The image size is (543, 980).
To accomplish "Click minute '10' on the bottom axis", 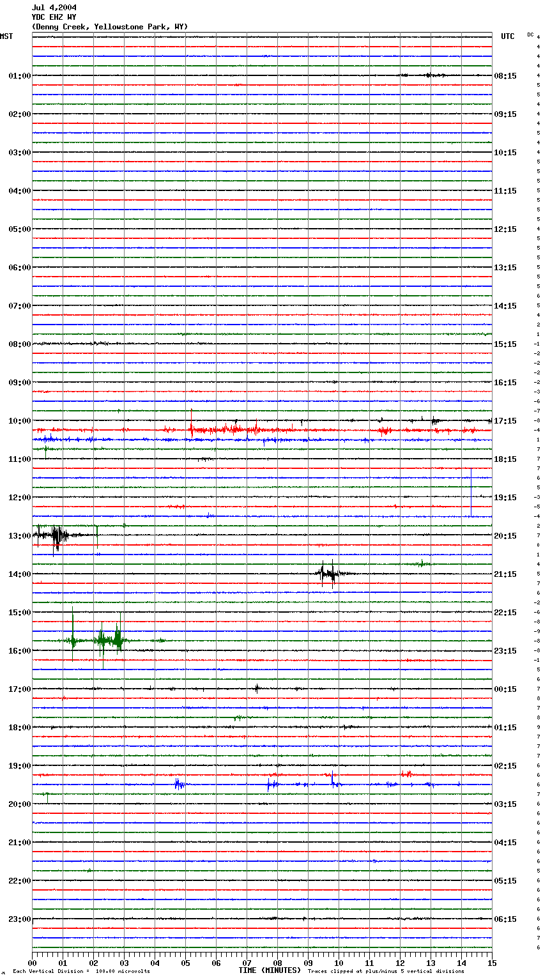I will pyautogui.click(x=339, y=963).
